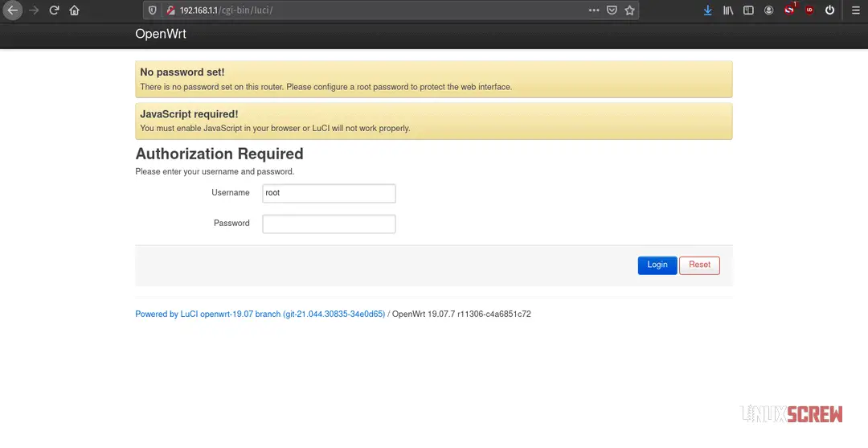Image resolution: width=868 pixels, height=448 pixels.
Task: Click the Password label
Action: pyautogui.click(x=231, y=223)
